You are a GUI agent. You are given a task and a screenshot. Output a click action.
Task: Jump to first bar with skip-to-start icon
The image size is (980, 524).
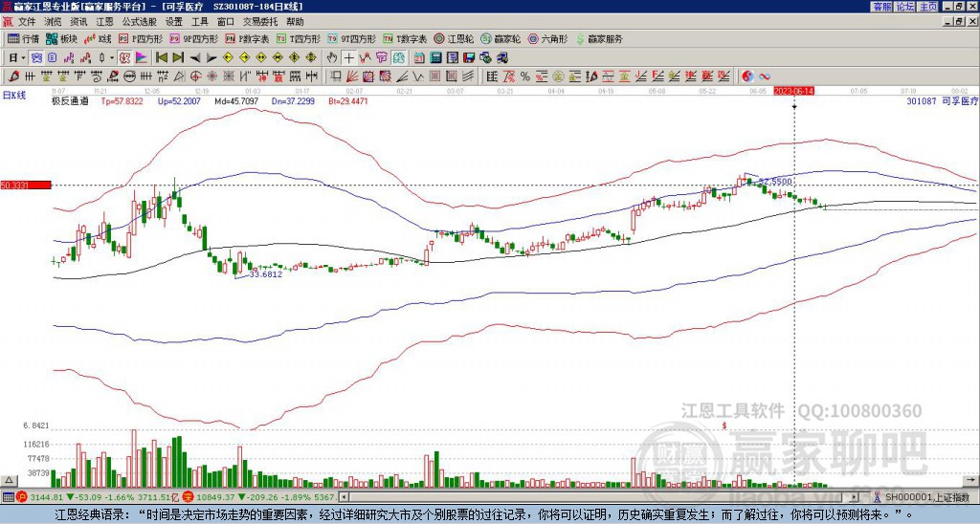click(x=161, y=57)
